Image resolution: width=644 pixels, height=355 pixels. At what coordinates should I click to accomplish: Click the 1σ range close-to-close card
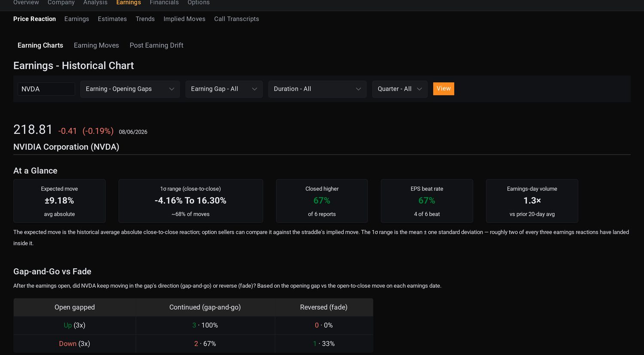(x=191, y=201)
